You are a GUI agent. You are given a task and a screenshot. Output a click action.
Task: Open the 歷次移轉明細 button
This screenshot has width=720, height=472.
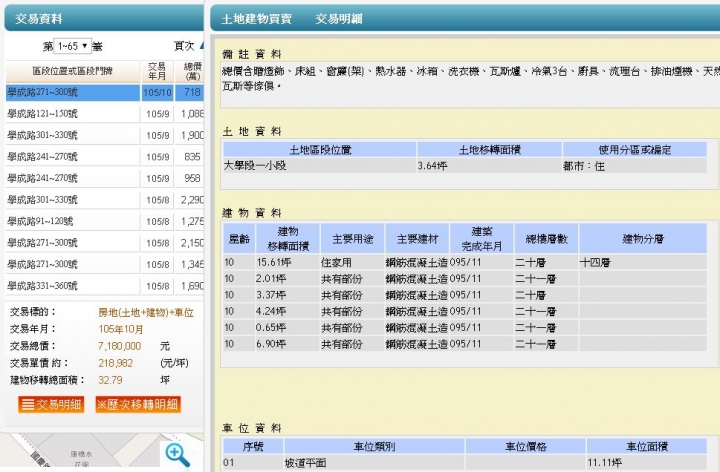pos(138,405)
